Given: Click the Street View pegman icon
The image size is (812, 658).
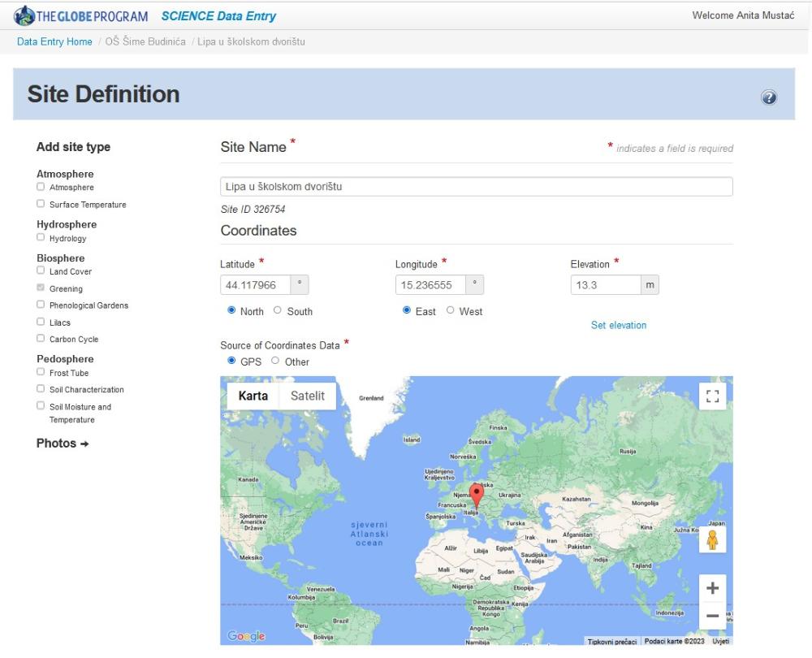Looking at the screenshot, I should pyautogui.click(x=712, y=540).
